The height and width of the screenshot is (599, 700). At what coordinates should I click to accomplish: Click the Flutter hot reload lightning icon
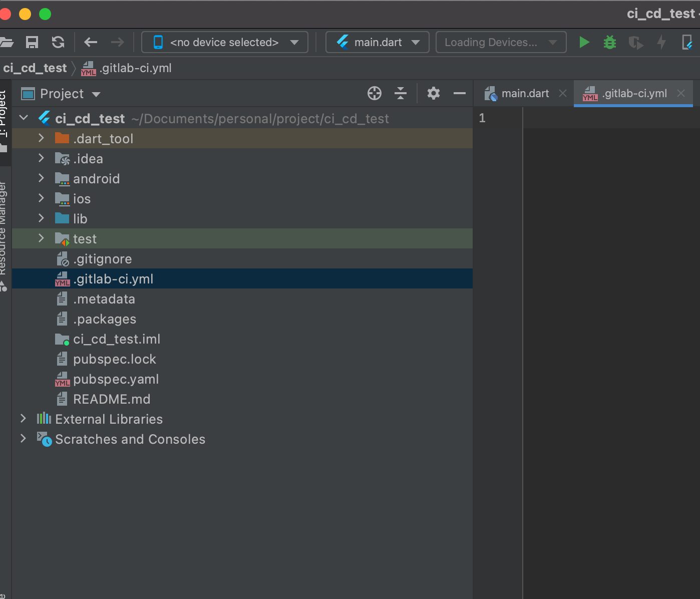point(661,43)
